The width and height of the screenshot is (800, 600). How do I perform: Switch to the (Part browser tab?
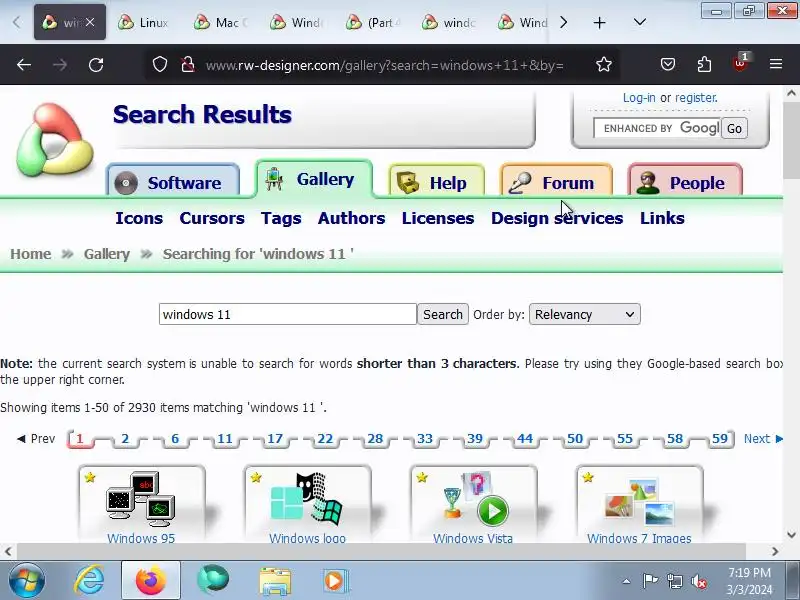(x=372, y=22)
